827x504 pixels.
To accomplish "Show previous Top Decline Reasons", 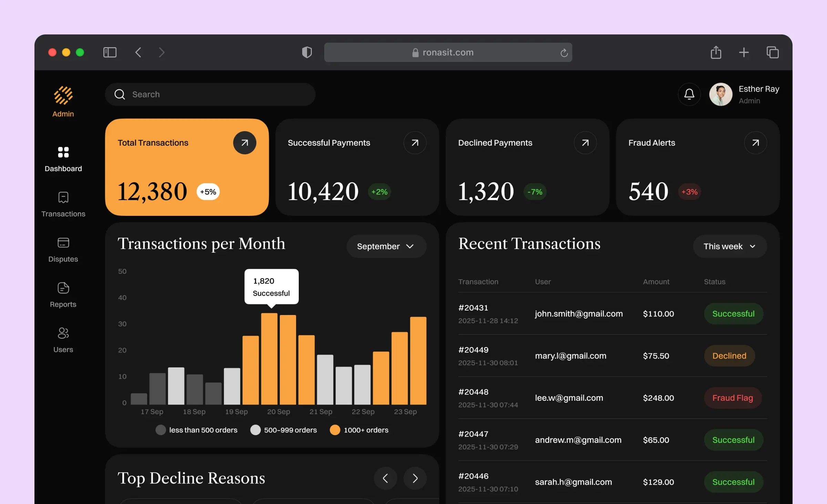I will point(385,478).
